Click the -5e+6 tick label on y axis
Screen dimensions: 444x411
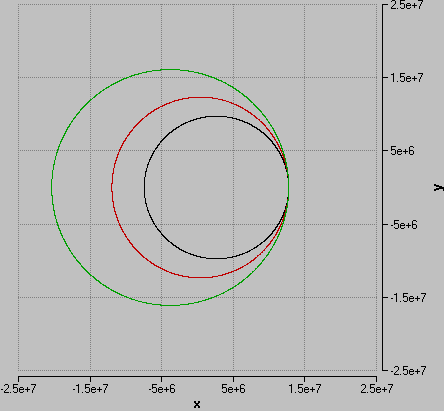tap(404, 225)
